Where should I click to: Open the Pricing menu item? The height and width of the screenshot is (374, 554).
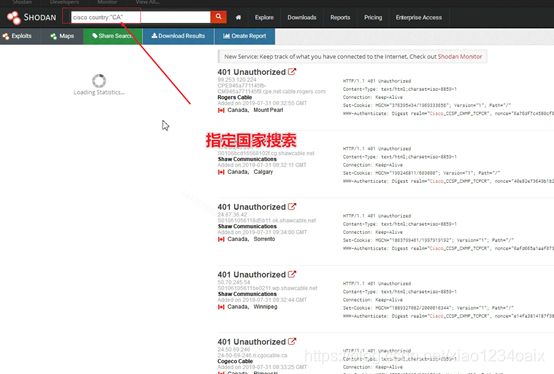point(373,17)
